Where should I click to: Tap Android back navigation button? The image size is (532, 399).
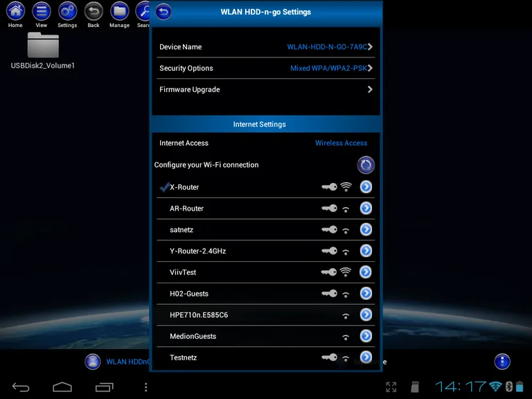(21, 387)
